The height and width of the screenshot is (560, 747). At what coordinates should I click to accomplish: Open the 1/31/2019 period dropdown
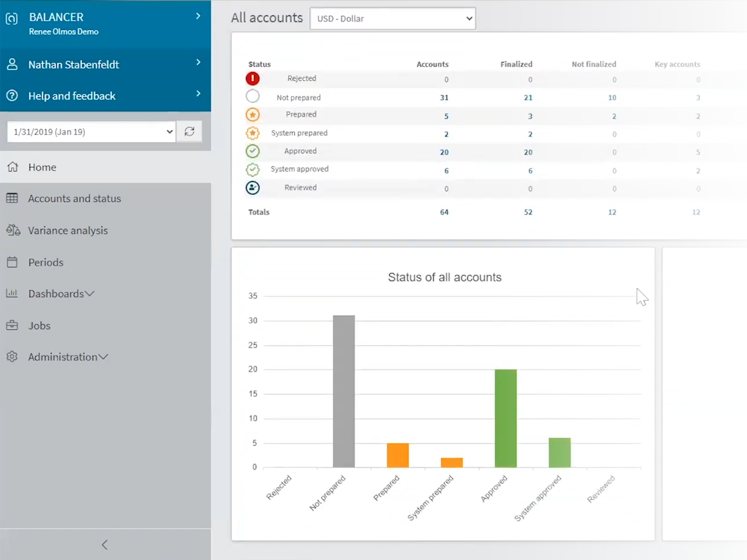point(92,132)
